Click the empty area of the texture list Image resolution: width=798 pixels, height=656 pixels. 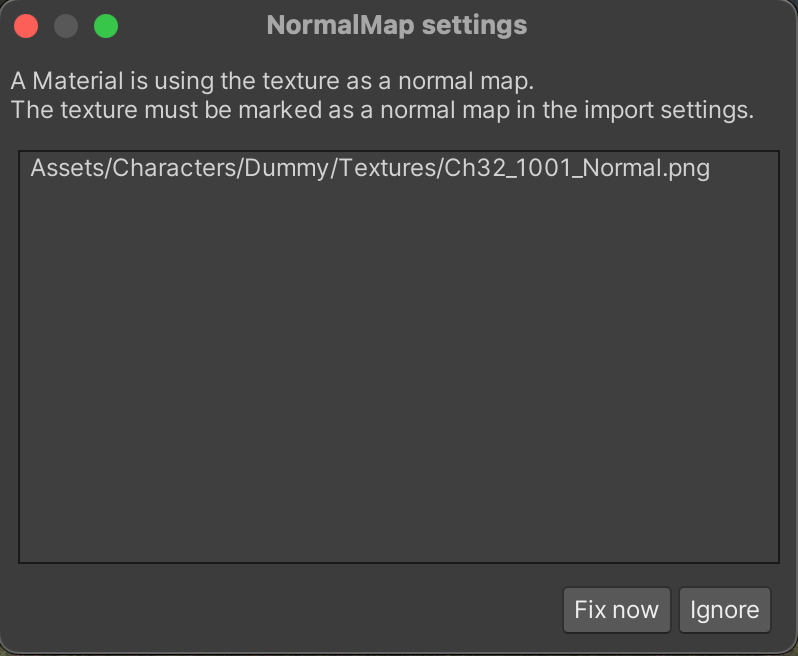(398, 380)
